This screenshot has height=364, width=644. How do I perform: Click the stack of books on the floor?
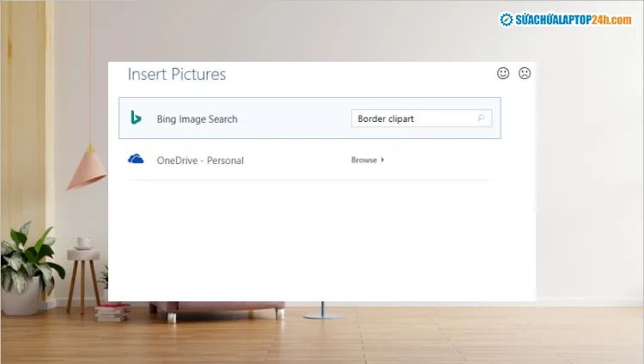112,312
